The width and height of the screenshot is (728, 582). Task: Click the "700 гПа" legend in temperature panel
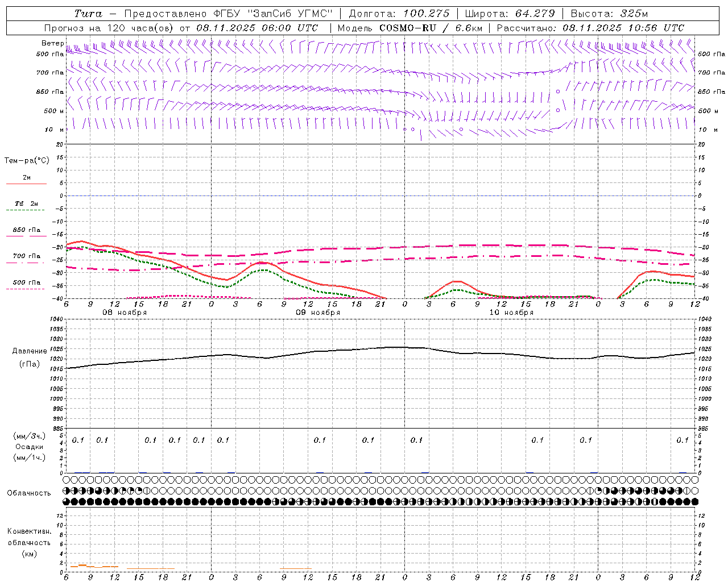coord(26,256)
